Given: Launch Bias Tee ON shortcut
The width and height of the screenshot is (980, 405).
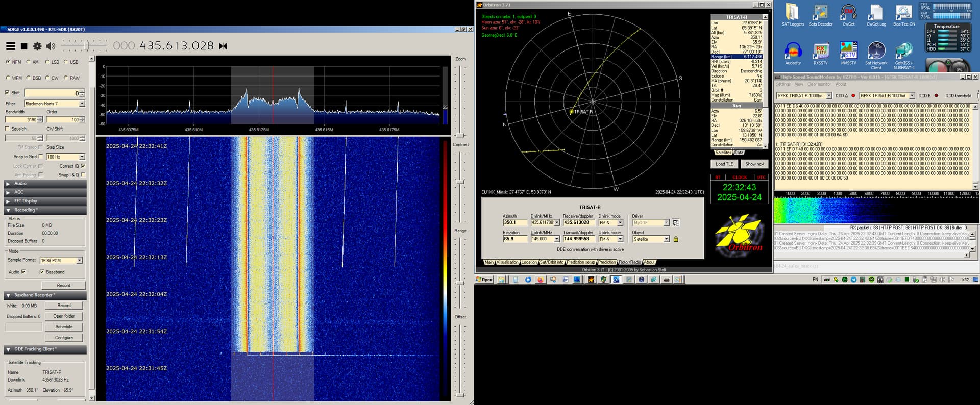Looking at the screenshot, I should [904, 15].
